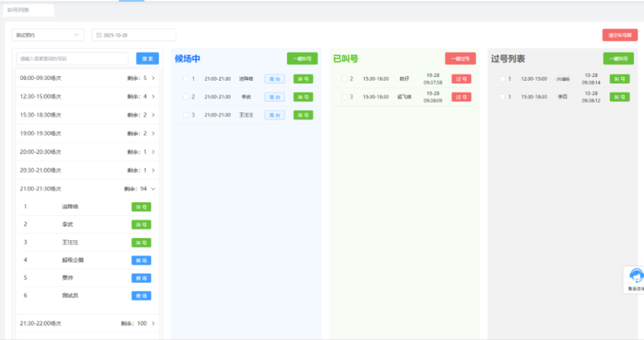Image resolution: width=644 pixels, height=340 pixels.
Task: Click the arrow icon for 21:30-22:00场次
Action: click(x=153, y=324)
